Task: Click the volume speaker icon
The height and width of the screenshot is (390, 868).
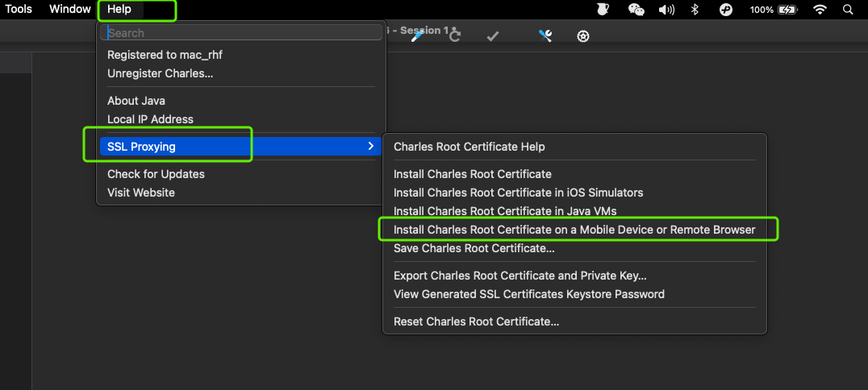Action: click(x=666, y=9)
